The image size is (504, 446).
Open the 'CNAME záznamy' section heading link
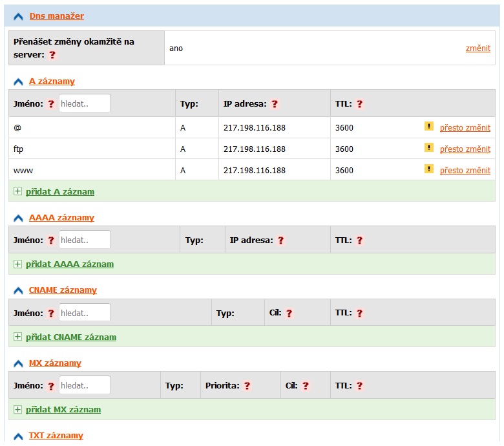(x=63, y=290)
